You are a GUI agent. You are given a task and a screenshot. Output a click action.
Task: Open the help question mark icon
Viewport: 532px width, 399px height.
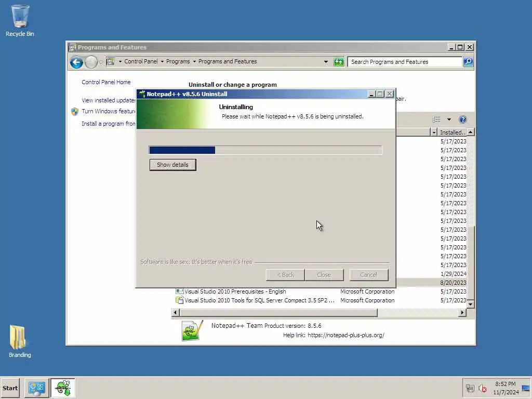point(462,119)
